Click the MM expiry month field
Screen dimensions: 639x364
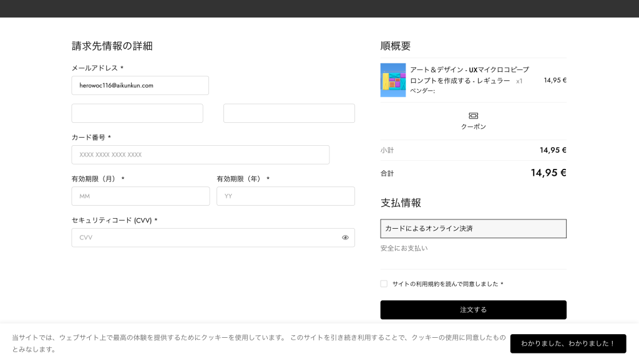pos(140,196)
